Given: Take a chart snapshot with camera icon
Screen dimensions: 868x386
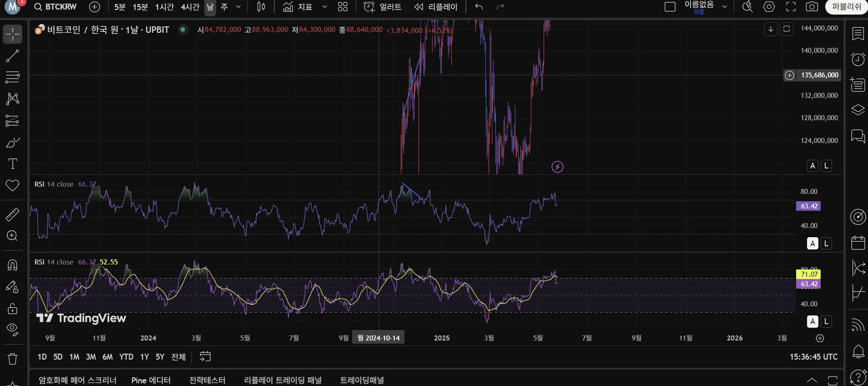Looking at the screenshot, I should click(812, 7).
